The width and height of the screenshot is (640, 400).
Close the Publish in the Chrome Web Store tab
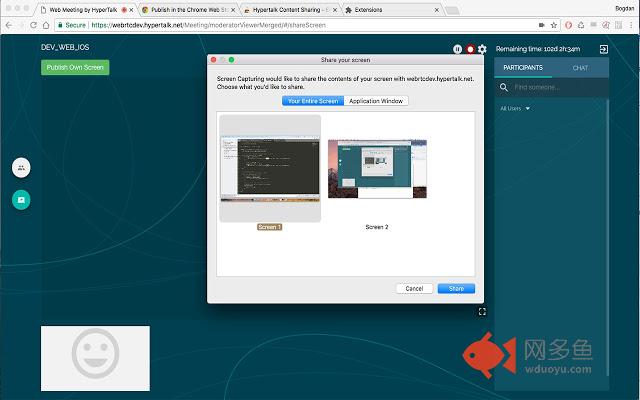click(233, 10)
